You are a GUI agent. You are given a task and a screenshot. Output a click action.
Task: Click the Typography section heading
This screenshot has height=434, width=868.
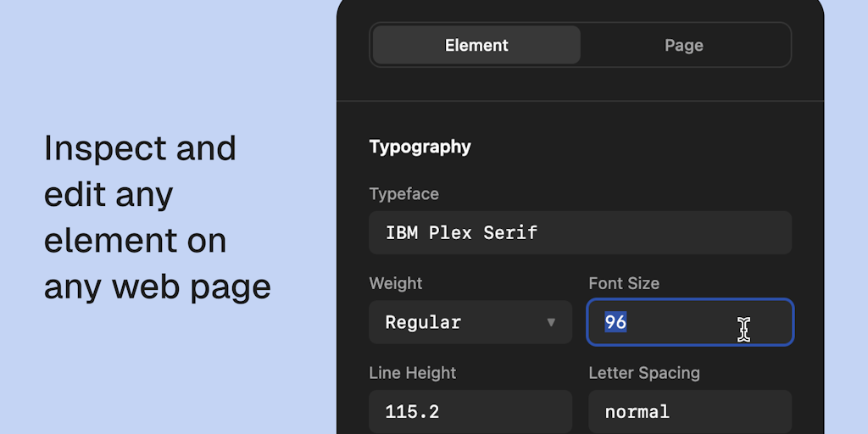point(420,147)
